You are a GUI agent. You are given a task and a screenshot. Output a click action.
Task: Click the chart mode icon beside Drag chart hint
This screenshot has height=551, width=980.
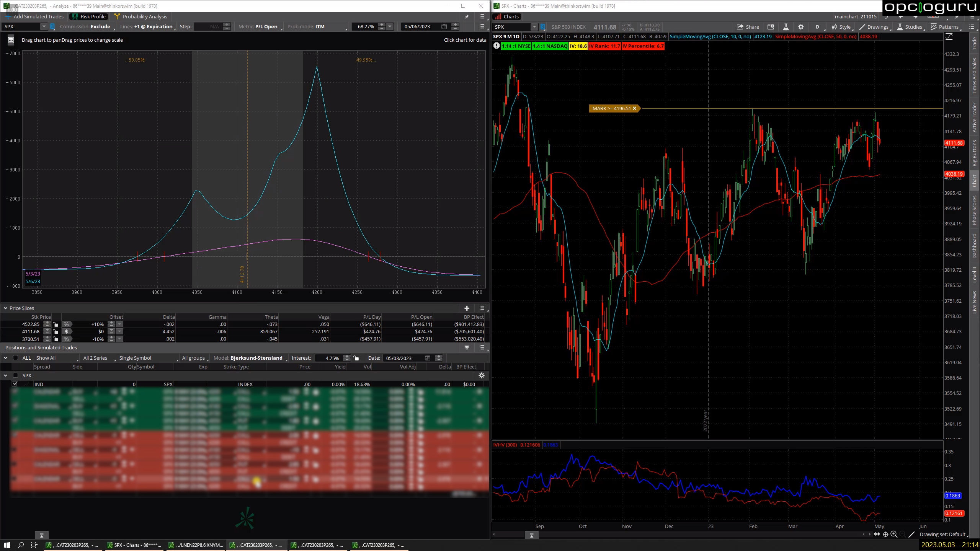(x=11, y=40)
